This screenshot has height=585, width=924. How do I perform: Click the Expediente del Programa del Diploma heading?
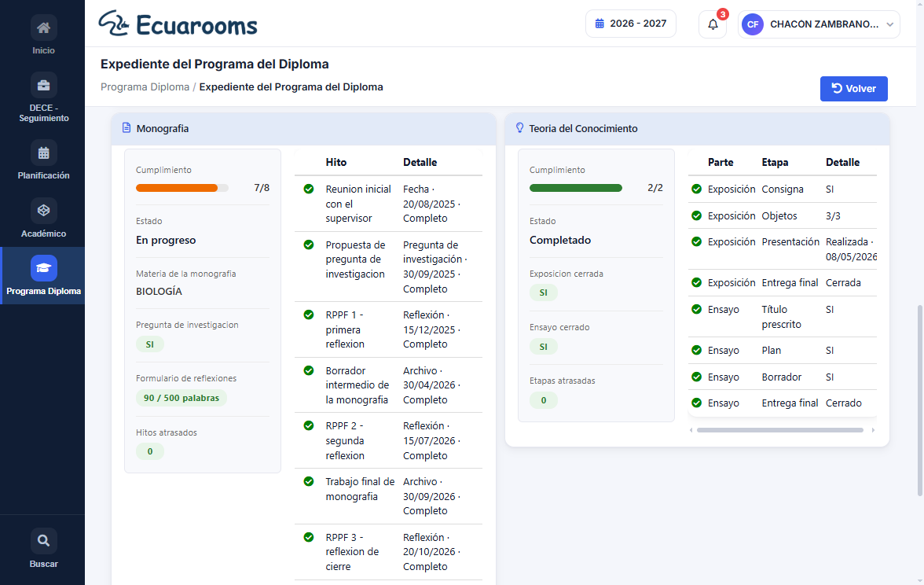coord(214,64)
